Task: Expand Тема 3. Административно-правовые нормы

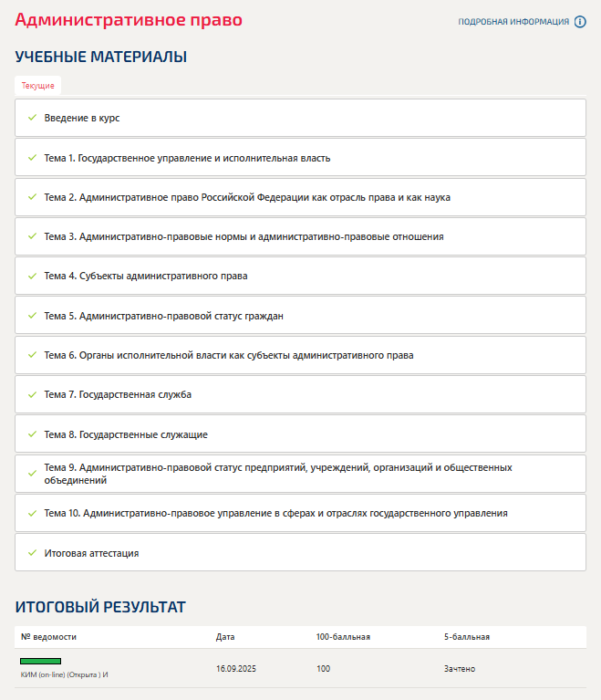Action: point(244,236)
